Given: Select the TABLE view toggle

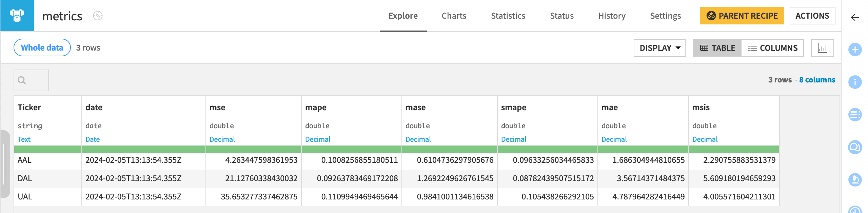Looking at the screenshot, I should 717,48.
